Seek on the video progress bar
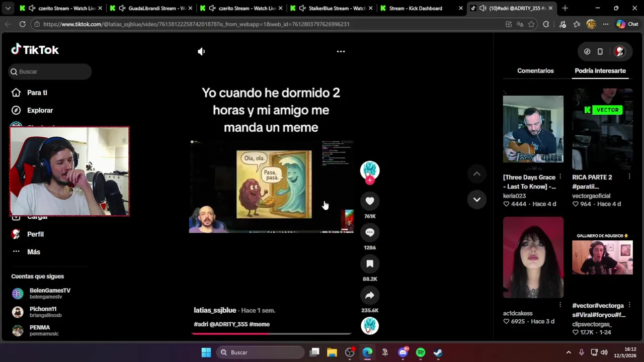644x362 pixels. point(272,333)
